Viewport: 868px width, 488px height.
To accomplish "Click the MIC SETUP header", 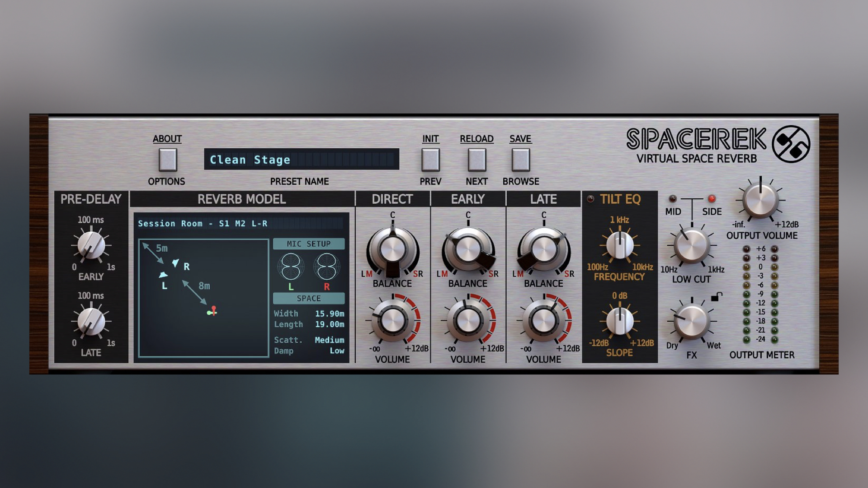I will tap(309, 244).
